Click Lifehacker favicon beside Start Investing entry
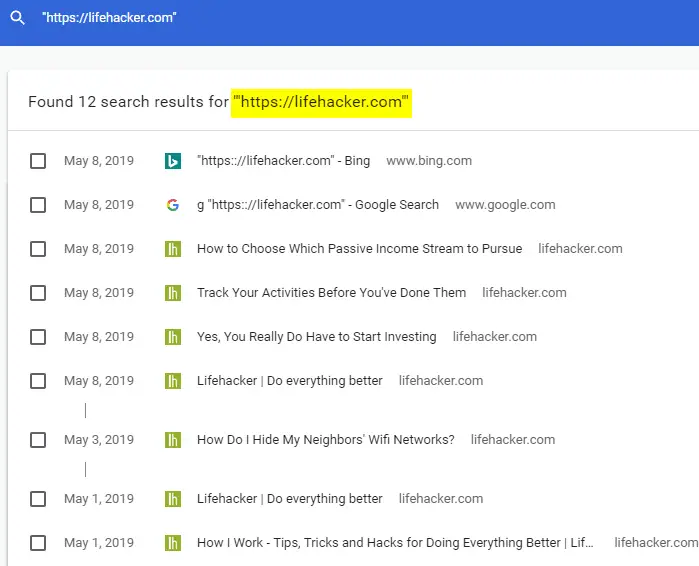Image resolution: width=699 pixels, height=566 pixels. pyautogui.click(x=173, y=337)
